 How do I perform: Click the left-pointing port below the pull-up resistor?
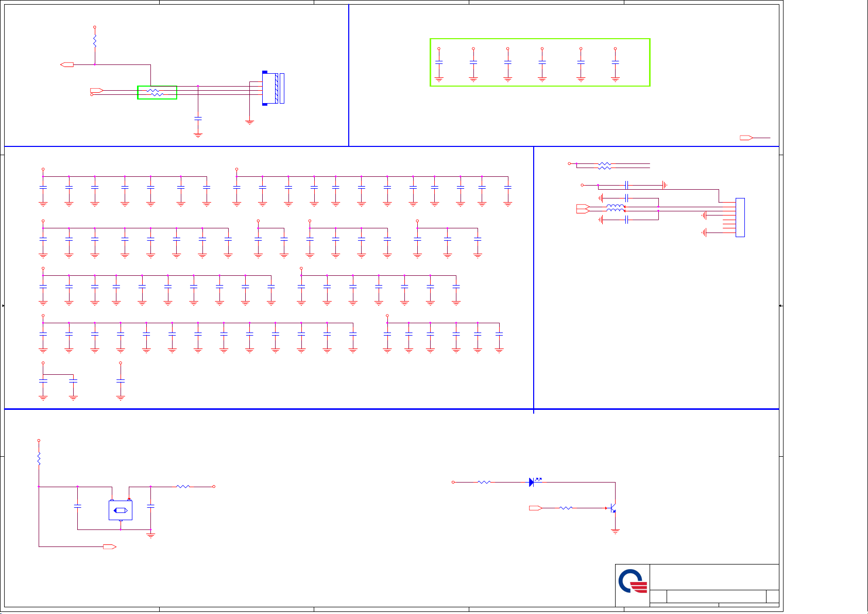coord(67,64)
